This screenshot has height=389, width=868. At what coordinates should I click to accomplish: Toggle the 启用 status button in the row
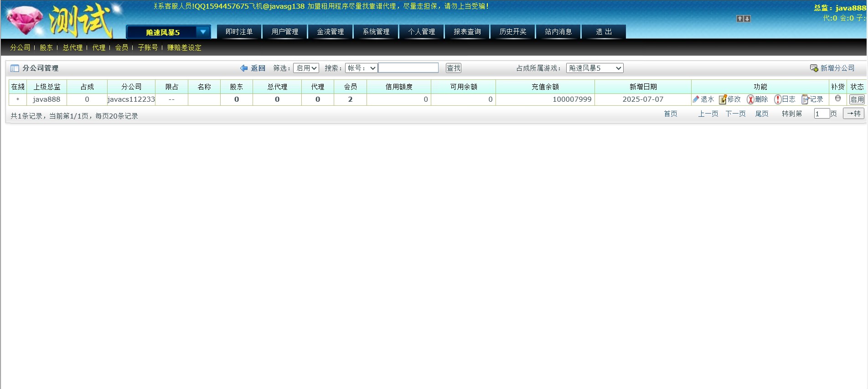pos(857,99)
